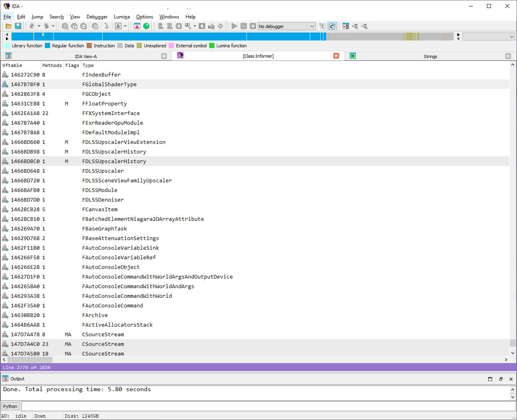Switch to the IDA View-A tab
517x420 pixels.
(x=86, y=57)
